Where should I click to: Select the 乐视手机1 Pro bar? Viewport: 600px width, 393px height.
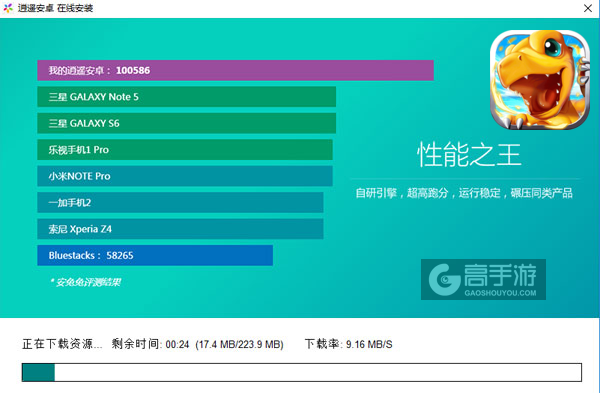(x=185, y=150)
